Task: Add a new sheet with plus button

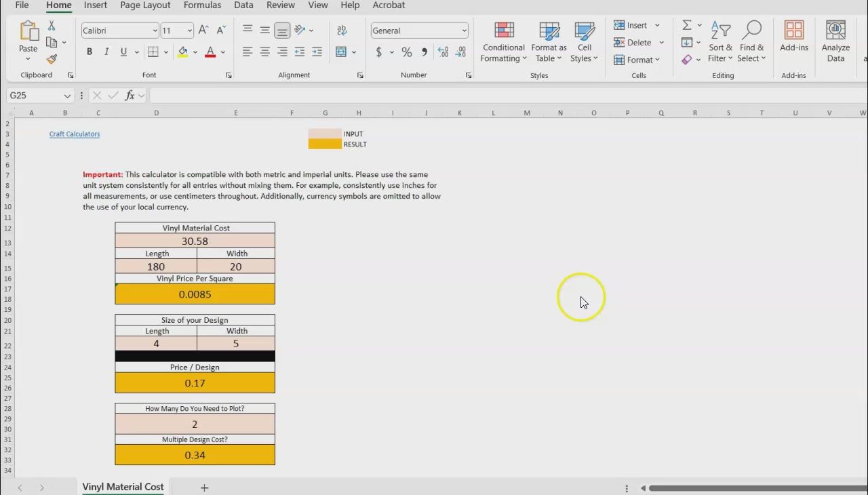Action: (x=204, y=488)
